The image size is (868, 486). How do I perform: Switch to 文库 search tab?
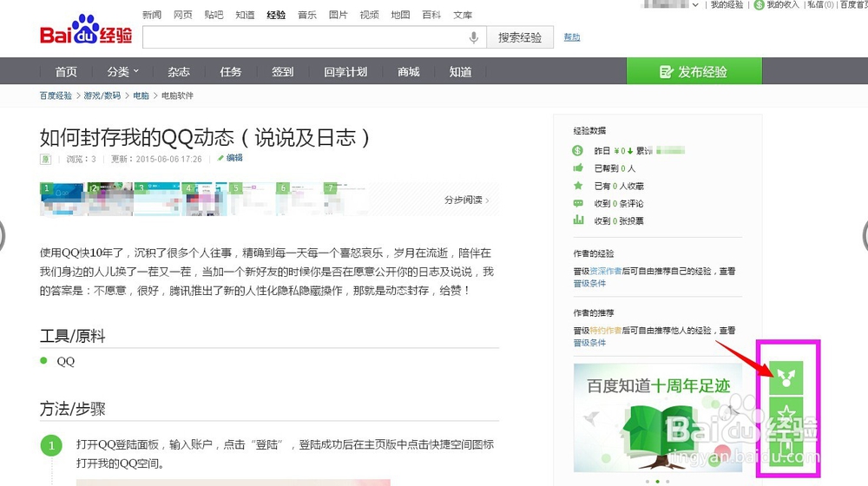(x=463, y=15)
